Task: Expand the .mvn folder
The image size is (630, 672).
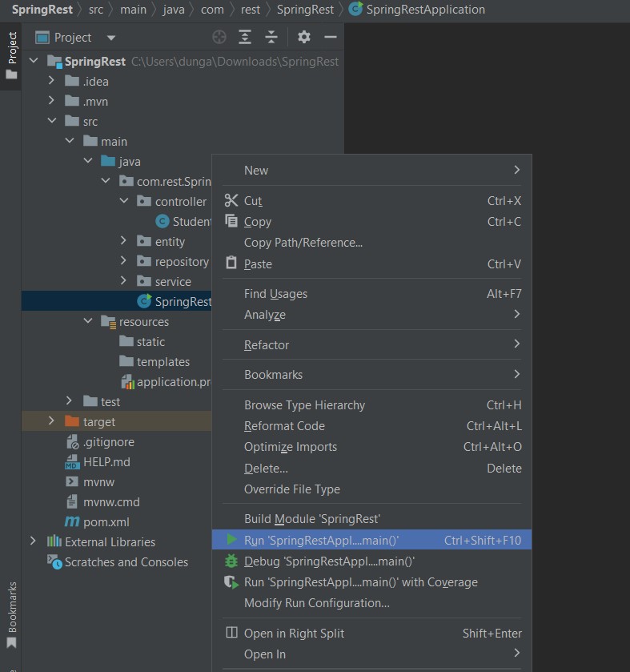Action: point(51,101)
